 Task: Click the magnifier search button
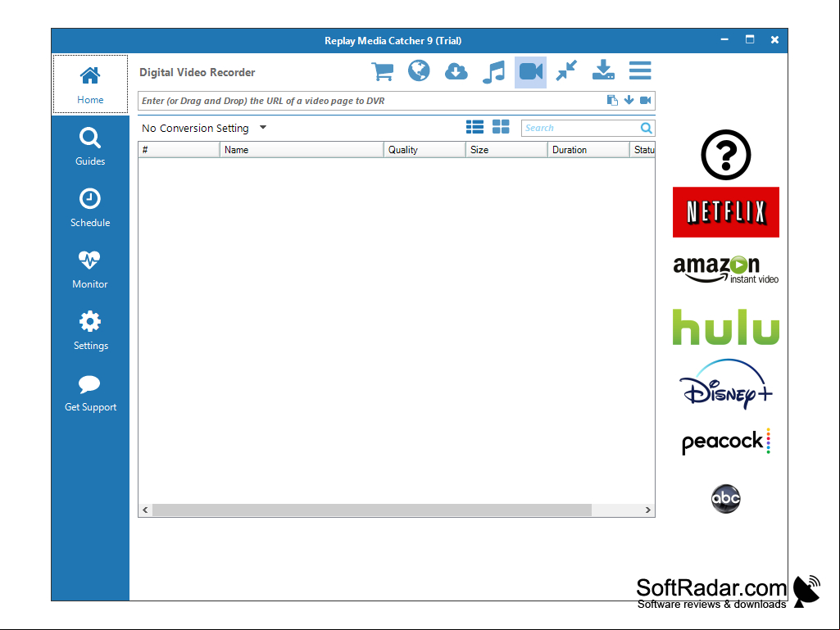[x=647, y=128]
